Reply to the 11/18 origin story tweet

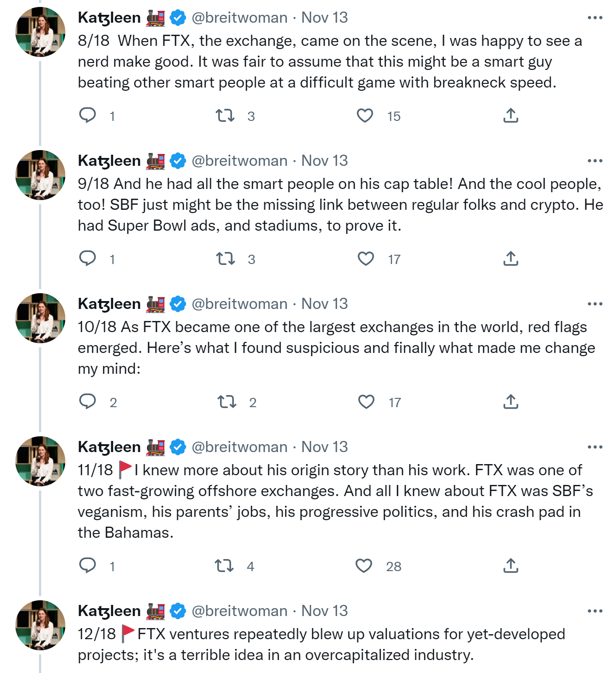[x=88, y=565]
